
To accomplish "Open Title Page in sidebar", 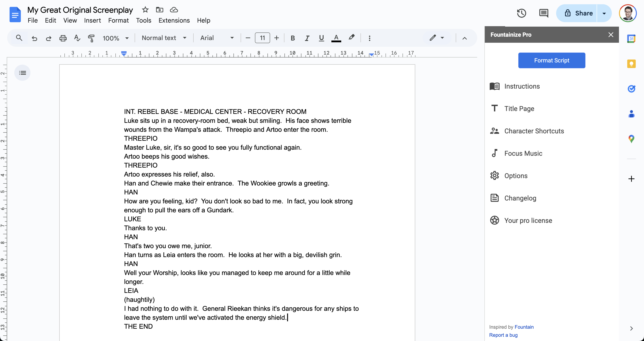I will [512, 109].
